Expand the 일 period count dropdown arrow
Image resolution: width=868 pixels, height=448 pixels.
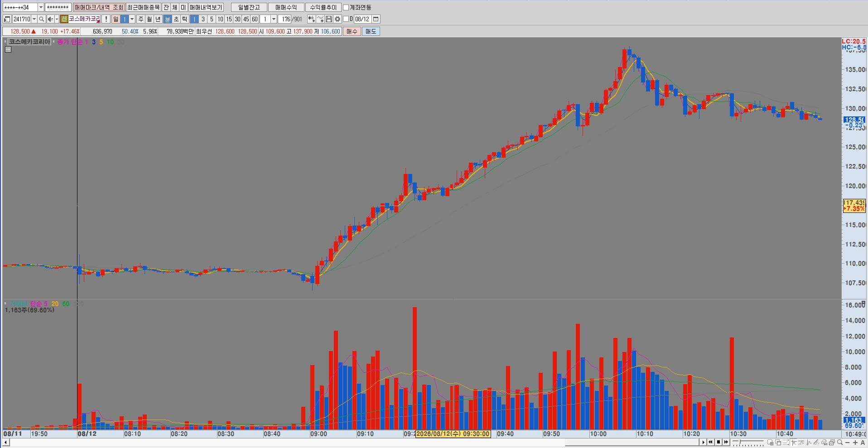(x=132, y=19)
